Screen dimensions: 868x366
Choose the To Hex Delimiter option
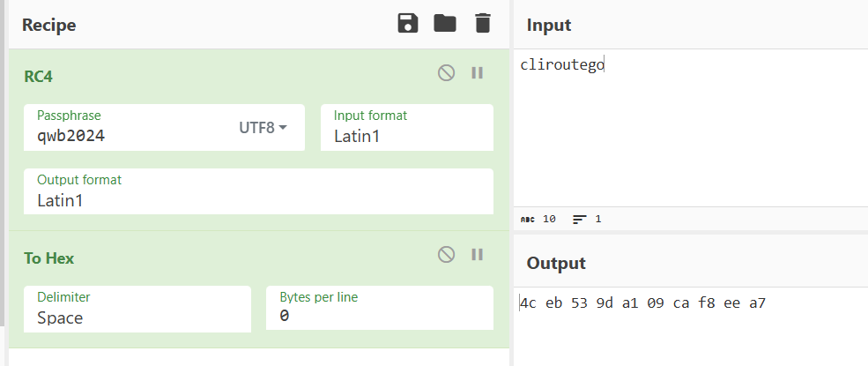137,310
